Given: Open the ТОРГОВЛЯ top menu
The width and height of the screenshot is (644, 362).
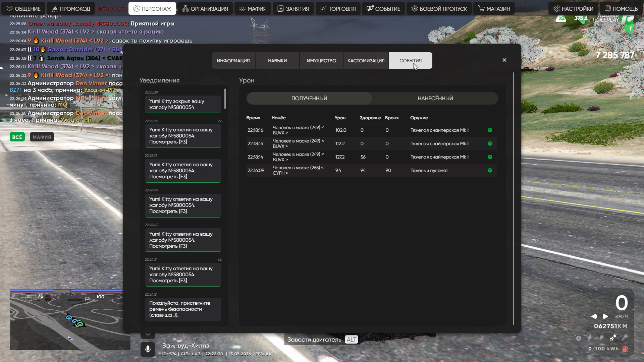Looking at the screenshot, I should [338, 9].
